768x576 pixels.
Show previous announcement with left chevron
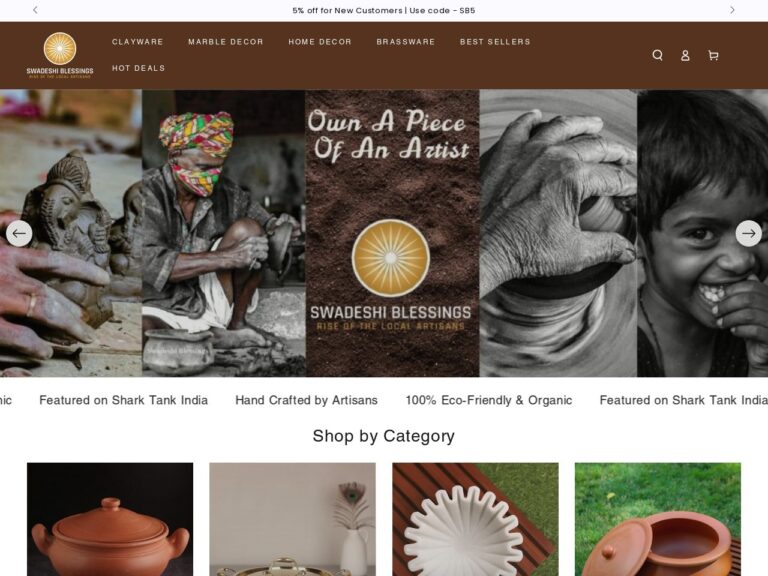point(35,10)
